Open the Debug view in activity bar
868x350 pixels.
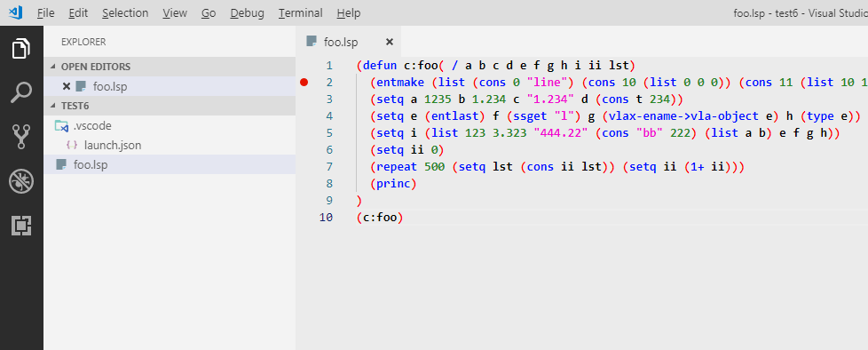point(21,181)
